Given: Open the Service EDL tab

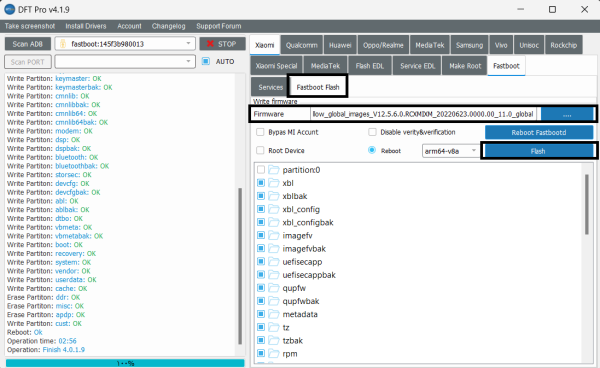Looking at the screenshot, I should 417,66.
